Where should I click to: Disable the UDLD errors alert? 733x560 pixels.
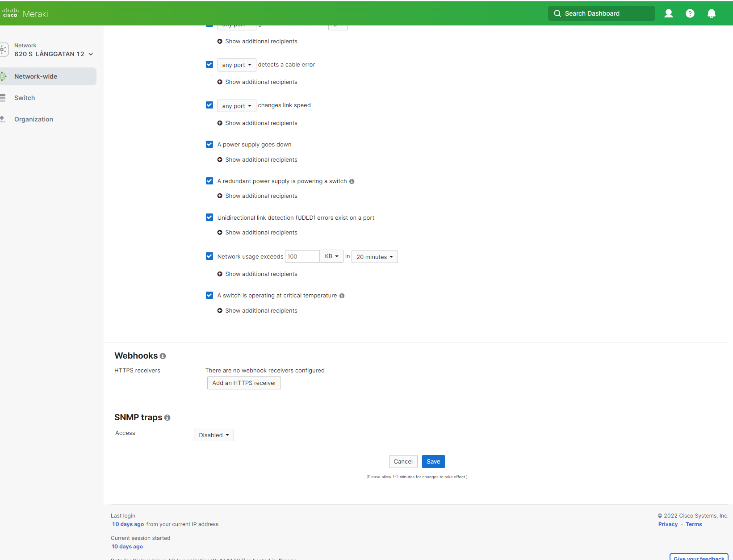click(209, 217)
